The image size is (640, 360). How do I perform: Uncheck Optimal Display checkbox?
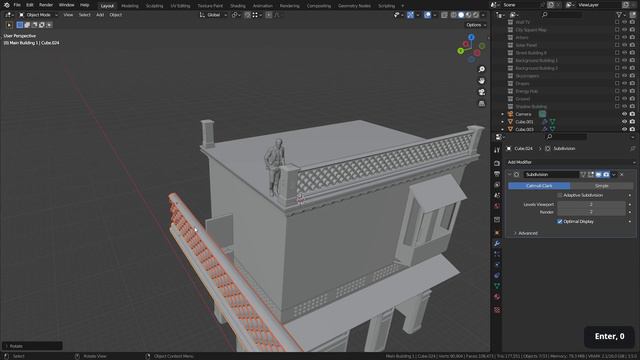[x=560, y=221]
